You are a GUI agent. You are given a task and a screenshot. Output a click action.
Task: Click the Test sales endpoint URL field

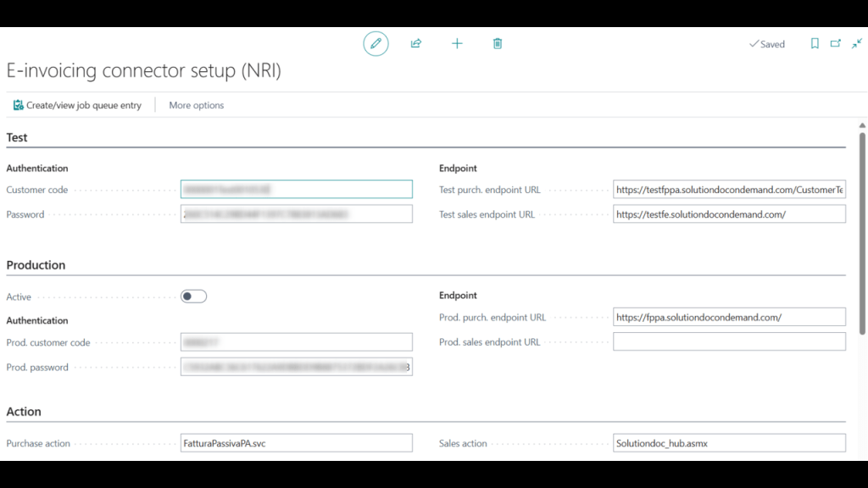[x=729, y=214]
